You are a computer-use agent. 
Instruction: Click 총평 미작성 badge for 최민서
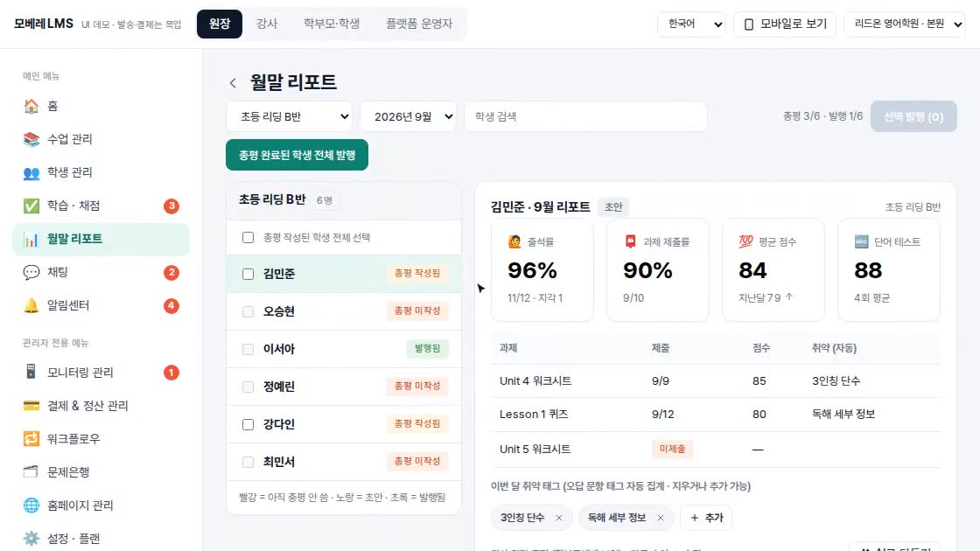point(416,461)
